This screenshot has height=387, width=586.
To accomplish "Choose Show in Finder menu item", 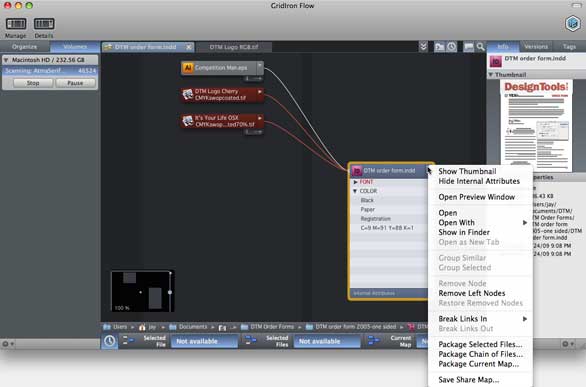I will tap(480, 232).
